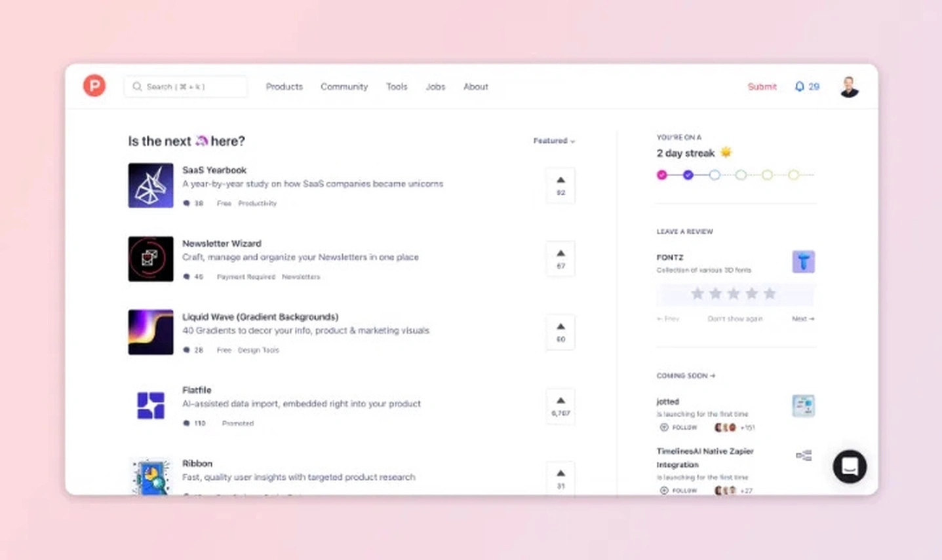Rate FONTZ four stars

751,293
